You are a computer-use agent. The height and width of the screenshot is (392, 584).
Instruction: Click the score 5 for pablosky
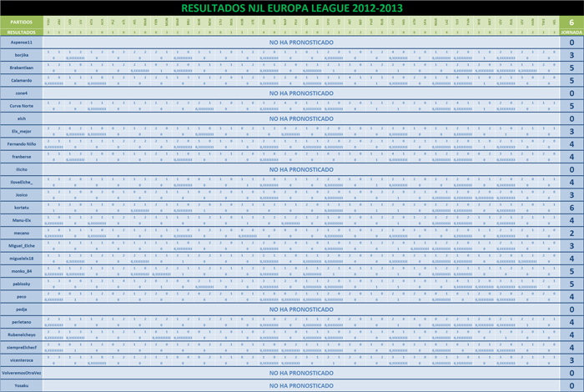571,284
